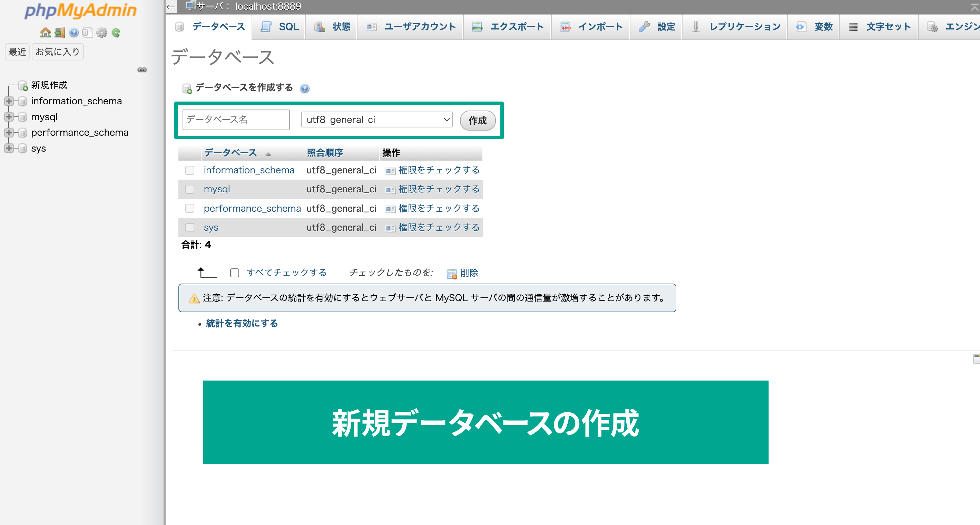This screenshot has height=525, width=980.
Task: Click privileges icon in sys row
Action: pyautogui.click(x=390, y=228)
